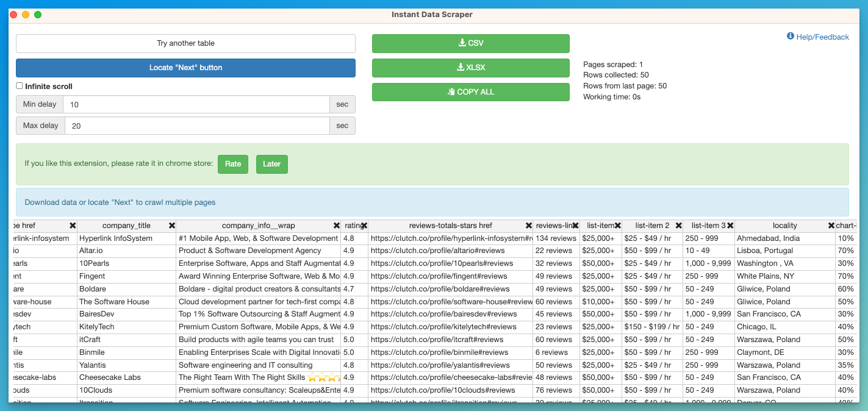Viewport: 868px width, 411px height.
Task: Click the info icon beside Help/Feedback
Action: pos(791,37)
